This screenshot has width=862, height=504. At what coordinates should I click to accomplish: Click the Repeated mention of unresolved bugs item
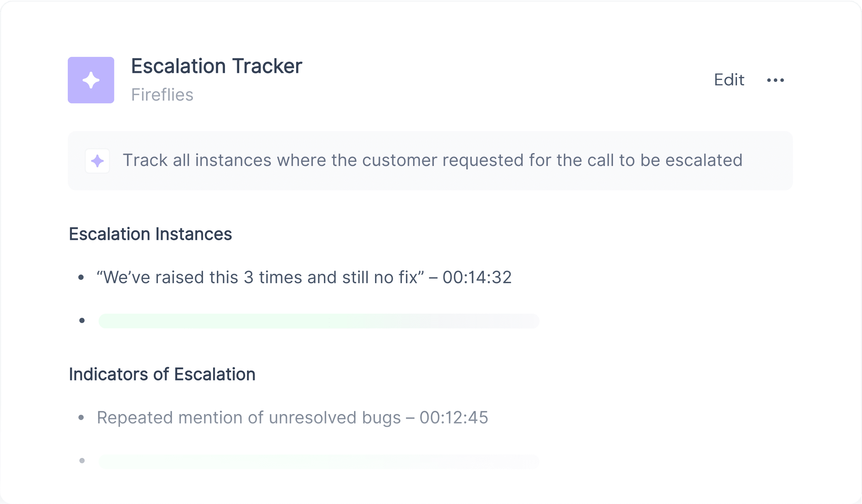[x=249, y=418]
